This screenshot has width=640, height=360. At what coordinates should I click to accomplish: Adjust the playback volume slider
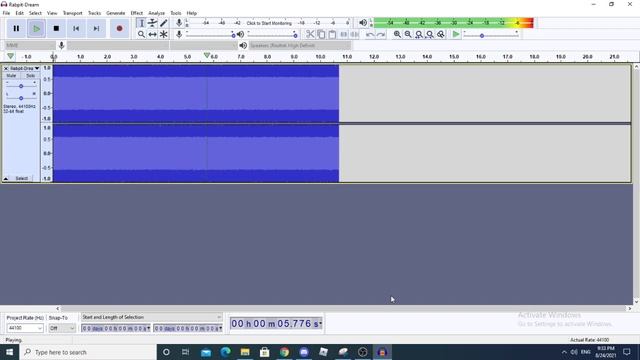pos(272,36)
